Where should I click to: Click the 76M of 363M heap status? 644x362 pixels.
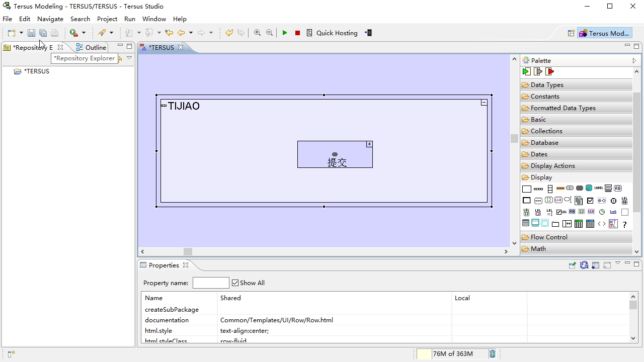453,353
